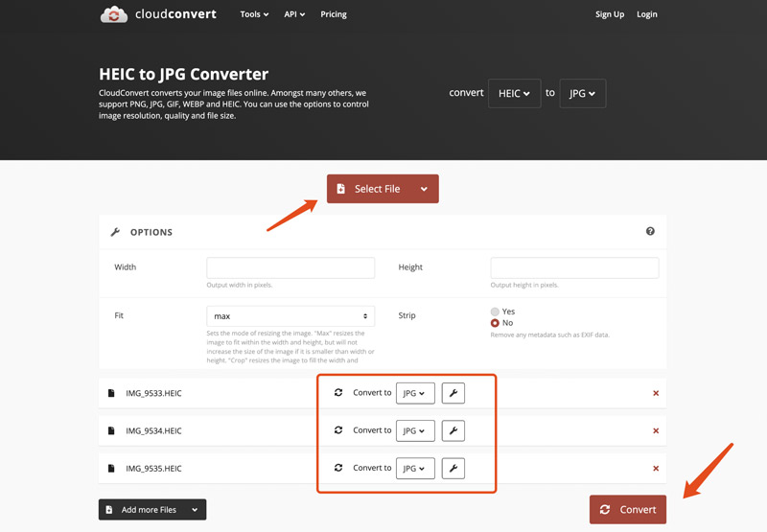
Task: Select the No radio for Strip
Action: [495, 323]
